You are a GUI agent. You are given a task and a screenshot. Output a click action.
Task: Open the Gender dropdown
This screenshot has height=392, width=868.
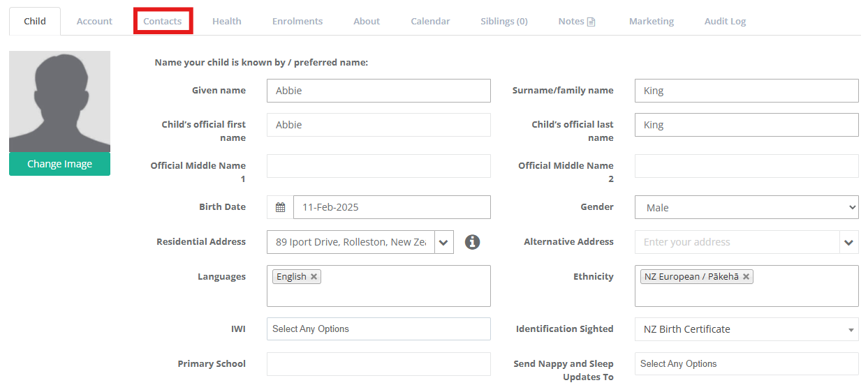click(746, 207)
